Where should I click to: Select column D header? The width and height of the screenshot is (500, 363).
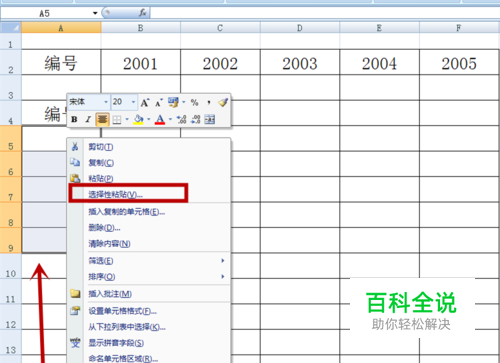point(300,28)
